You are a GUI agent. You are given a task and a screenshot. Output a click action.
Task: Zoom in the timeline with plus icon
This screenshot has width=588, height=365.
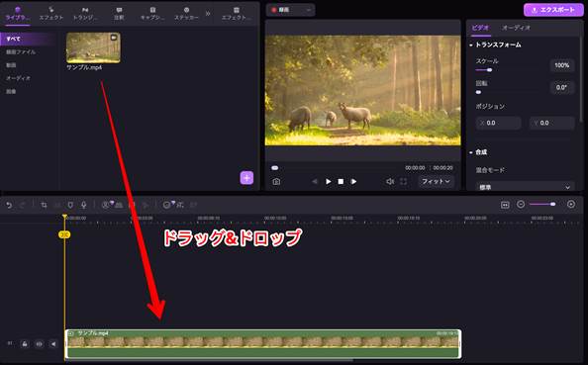point(571,204)
